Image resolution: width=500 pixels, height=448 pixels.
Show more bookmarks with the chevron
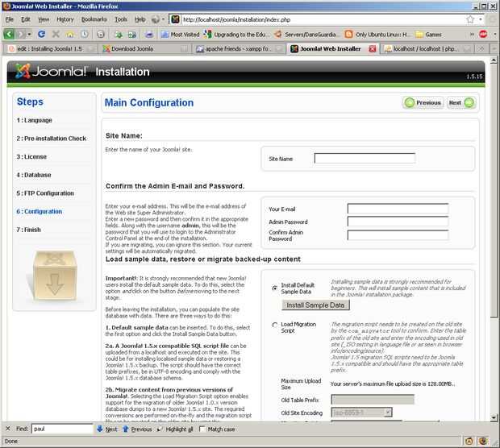tap(472, 34)
